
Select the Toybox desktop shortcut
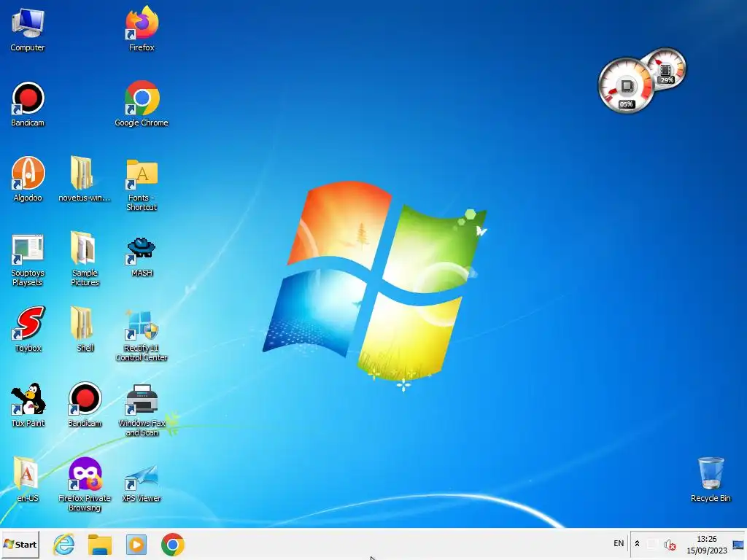(28, 330)
